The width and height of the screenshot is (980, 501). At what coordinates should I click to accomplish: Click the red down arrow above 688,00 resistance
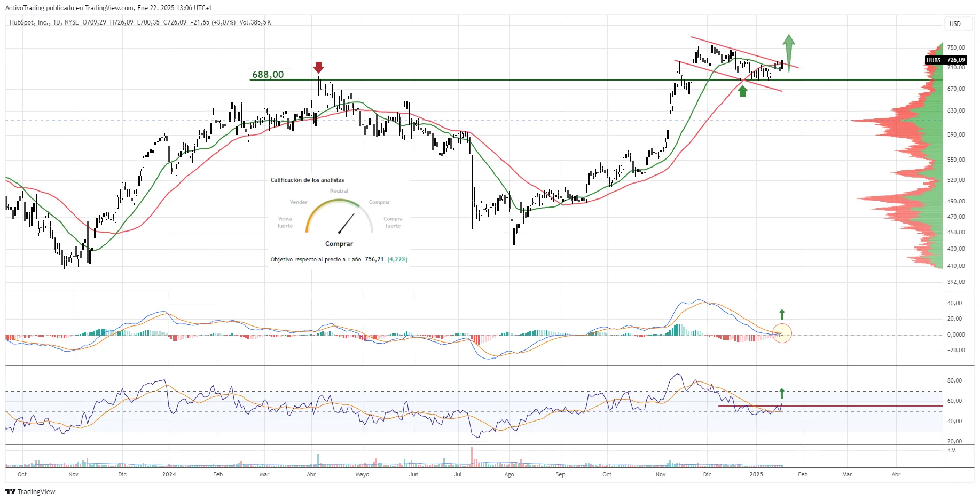tap(318, 67)
